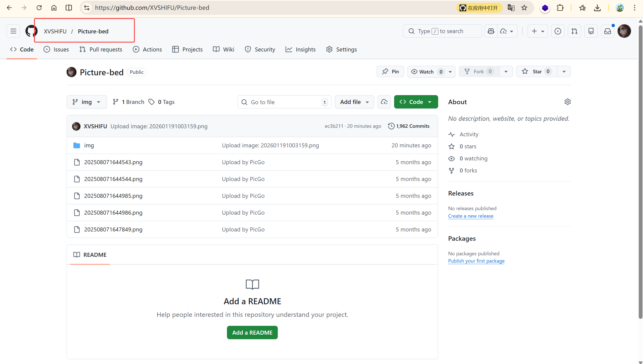The width and height of the screenshot is (643, 364).
Task: Expand the img branch selector dropdown
Action: click(x=87, y=102)
